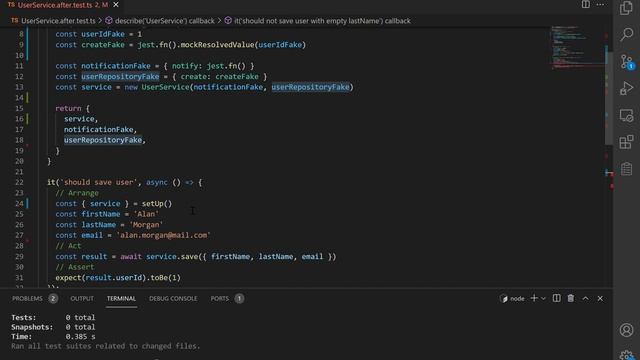The image size is (640, 360).
Task: Open the Testing clipboard icon in activity bar
Action: [626, 169]
